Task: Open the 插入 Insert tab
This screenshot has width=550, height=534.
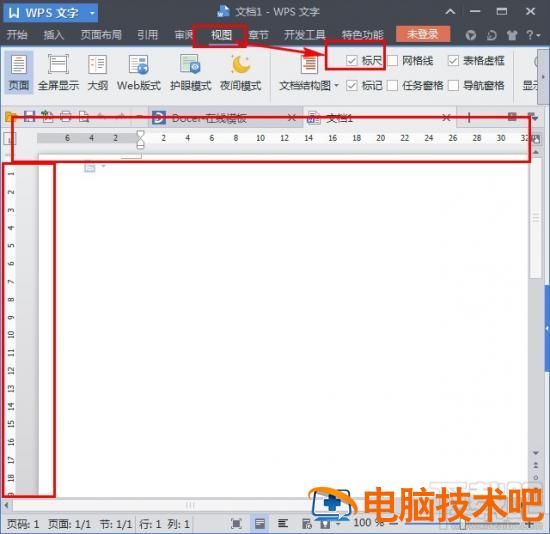Action: pos(53,35)
